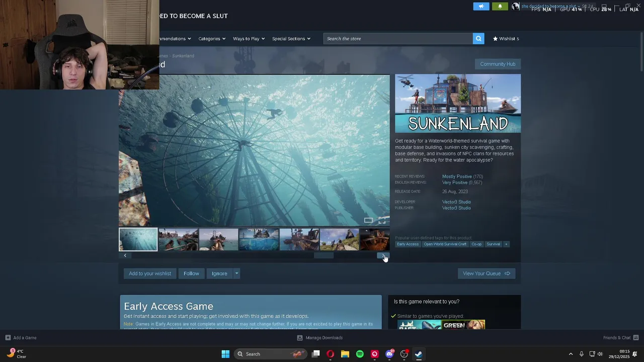Click the Green Hell similar game image

464,325
